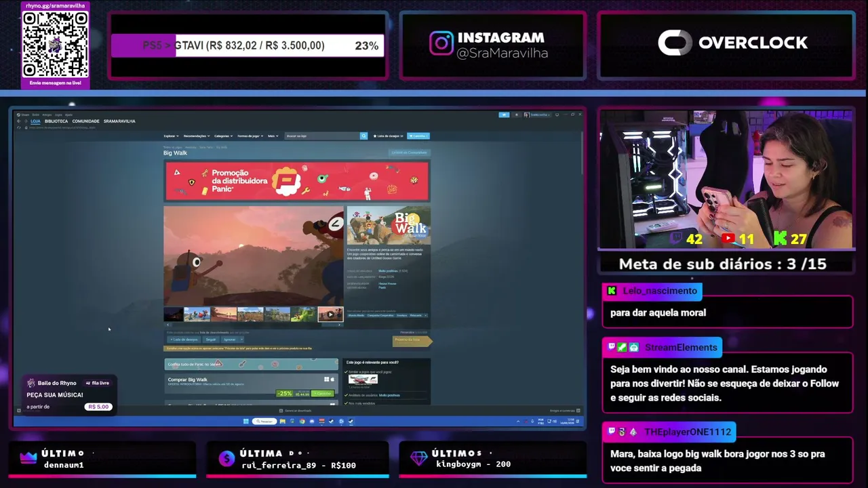Click the QR code in the corner
Screen dimensions: 868x488
click(56, 45)
